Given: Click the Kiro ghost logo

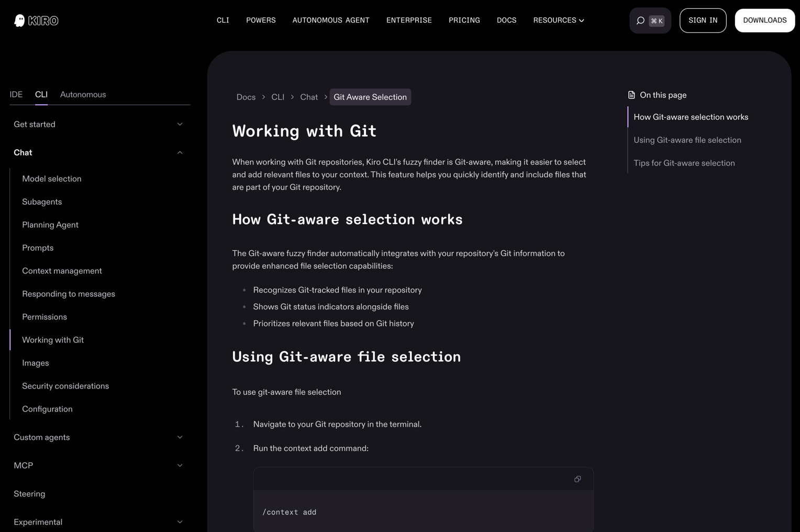Looking at the screenshot, I should point(20,20).
